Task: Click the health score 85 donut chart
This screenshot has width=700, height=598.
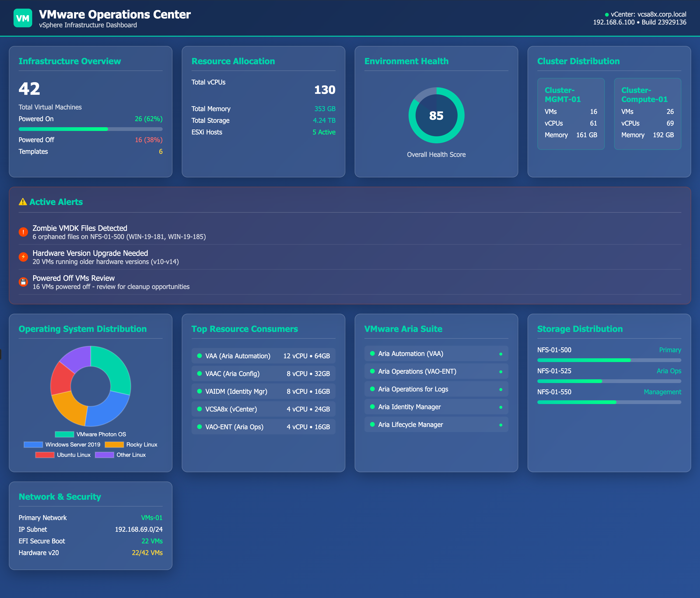Action: point(436,116)
